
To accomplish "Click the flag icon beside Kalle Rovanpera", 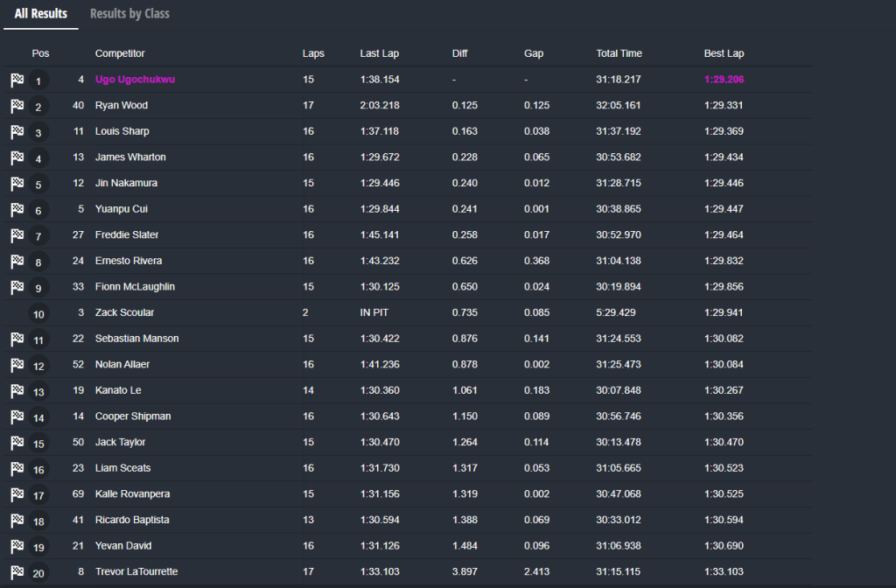I will tap(17, 494).
